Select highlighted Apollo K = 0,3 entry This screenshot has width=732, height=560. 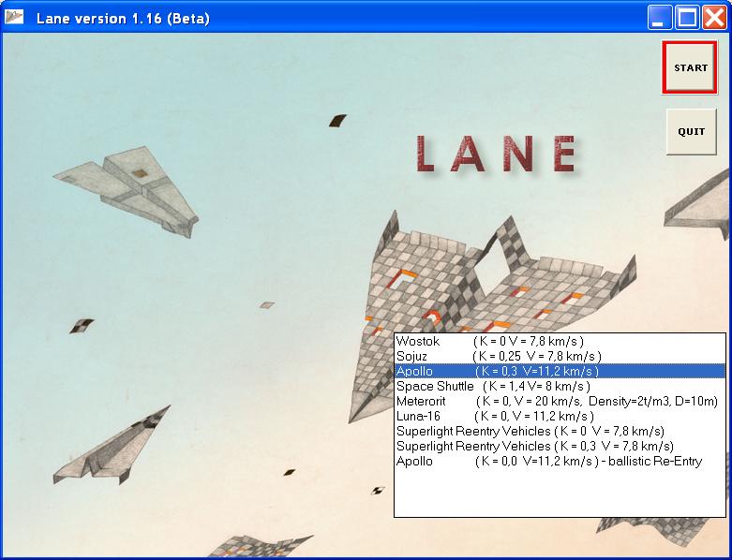pyautogui.click(x=497, y=372)
